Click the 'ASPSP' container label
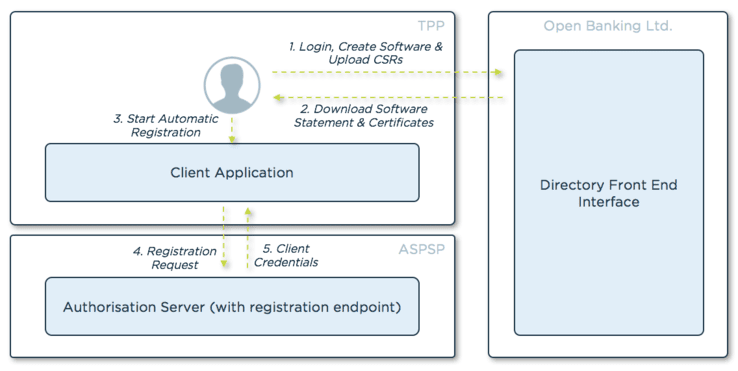Image resolution: width=738 pixels, height=371 pixels. point(421,249)
